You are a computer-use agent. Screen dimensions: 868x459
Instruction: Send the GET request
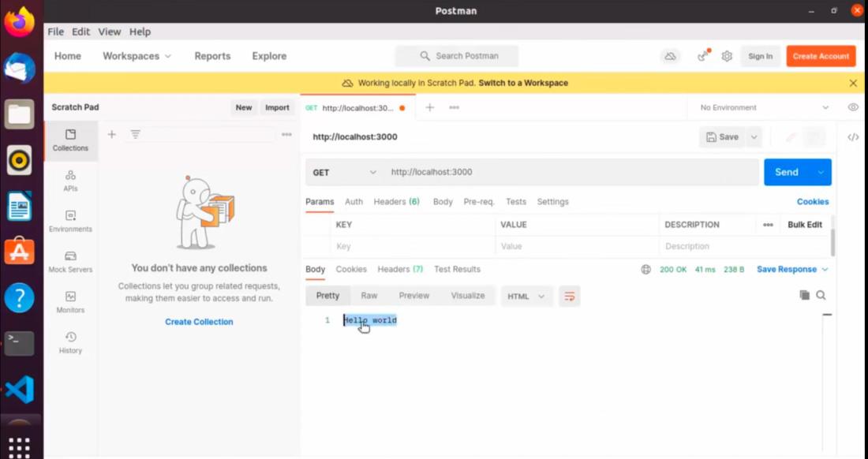(787, 173)
